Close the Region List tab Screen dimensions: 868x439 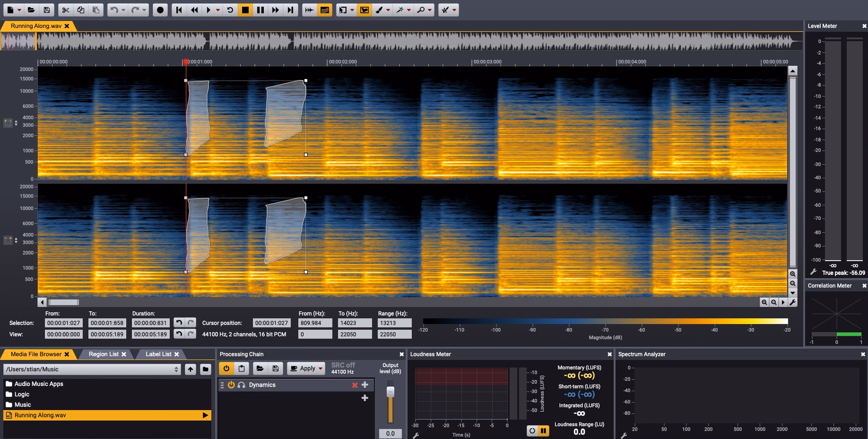pos(124,354)
